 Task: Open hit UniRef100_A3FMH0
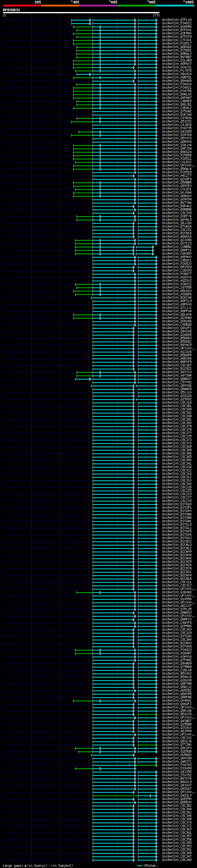pos(176,33)
